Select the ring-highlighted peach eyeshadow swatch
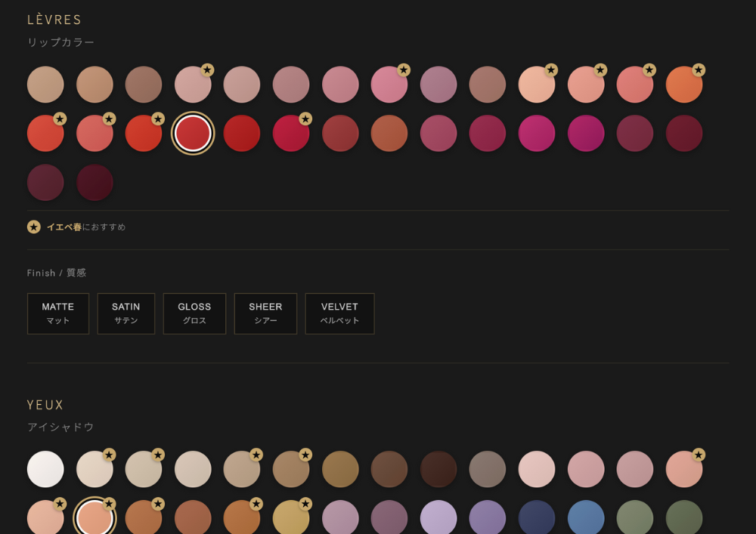The height and width of the screenshot is (534, 756). pyautogui.click(x=94, y=518)
